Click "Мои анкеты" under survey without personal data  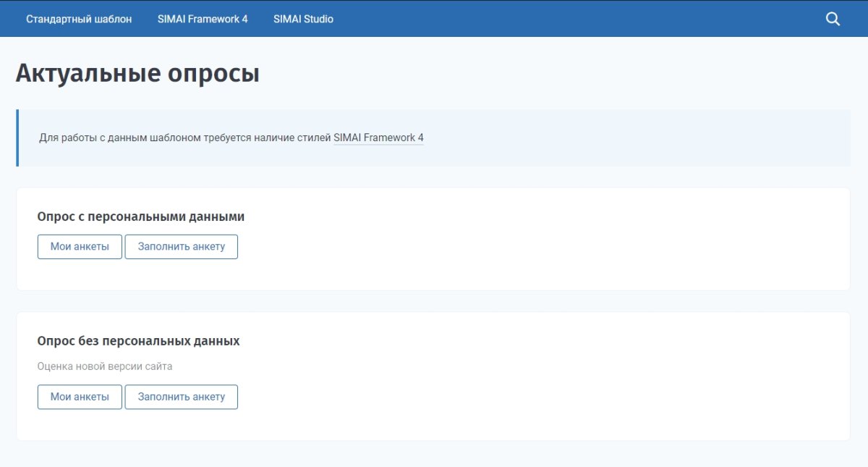(x=79, y=396)
